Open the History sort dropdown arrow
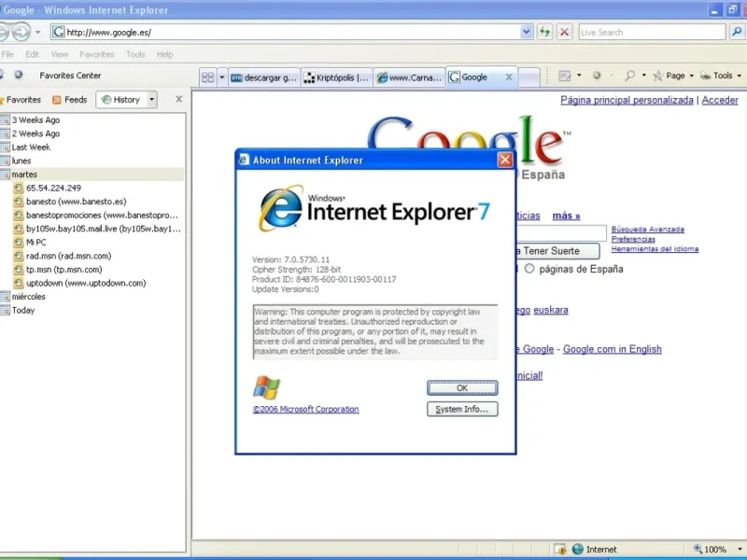This screenshot has width=747, height=560. 151,100
